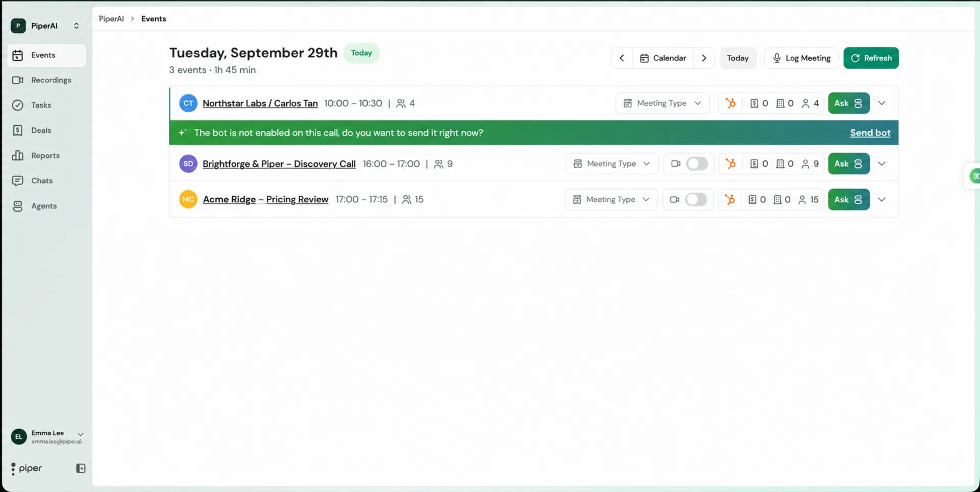The image size is (980, 492).
Task: Click Send bot link
Action: [x=870, y=133]
